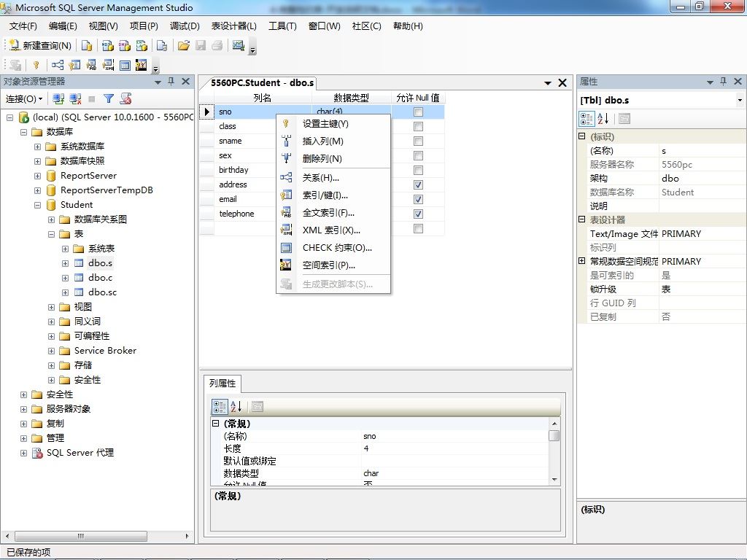Image resolution: width=747 pixels, height=560 pixels.
Task: Select the Service Broker folder
Action: tap(105, 351)
